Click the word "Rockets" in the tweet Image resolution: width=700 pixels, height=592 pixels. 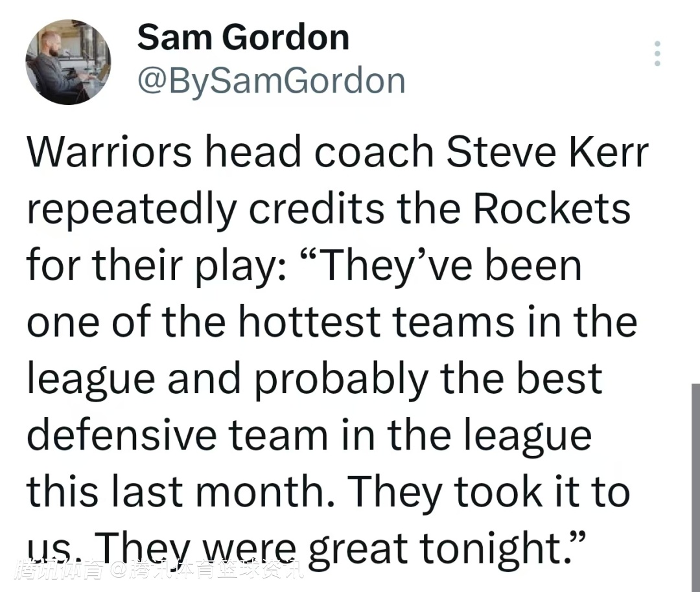coord(550,209)
